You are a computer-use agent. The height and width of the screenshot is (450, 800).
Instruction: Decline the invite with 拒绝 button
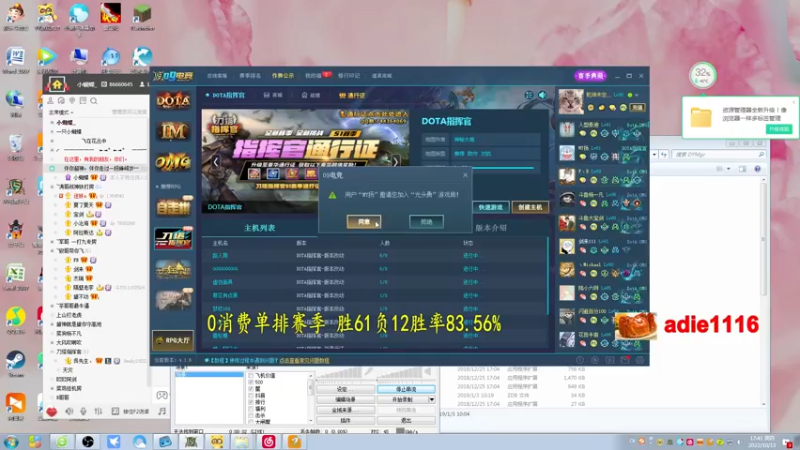tap(426, 221)
